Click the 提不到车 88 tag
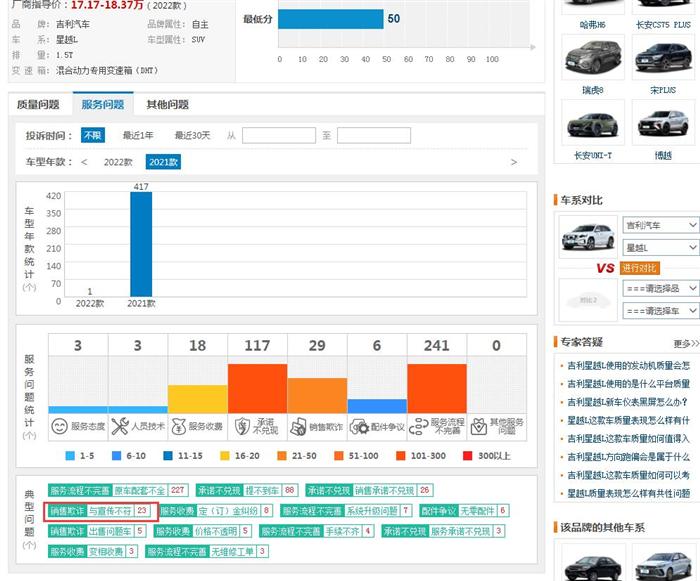Screen dimensions: 700x581 [247, 490]
